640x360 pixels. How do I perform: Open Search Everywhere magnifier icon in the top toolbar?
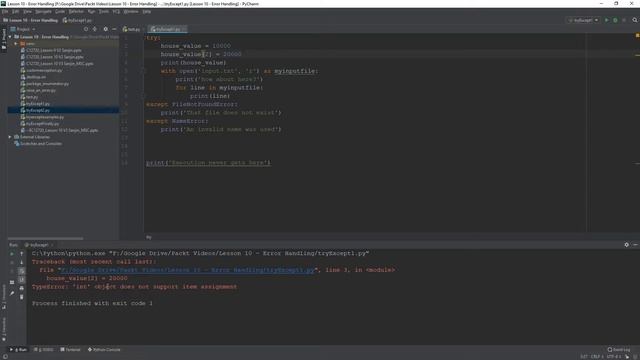pos(635,20)
